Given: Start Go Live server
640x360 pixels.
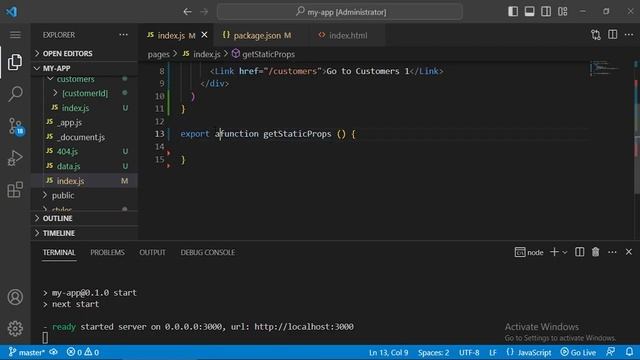Looking at the screenshot, I should [578, 352].
